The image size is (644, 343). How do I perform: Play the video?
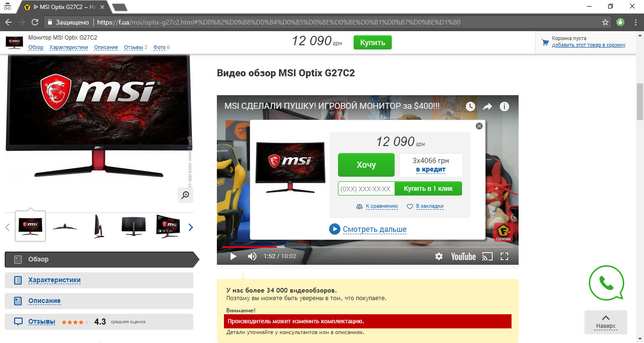point(233,256)
